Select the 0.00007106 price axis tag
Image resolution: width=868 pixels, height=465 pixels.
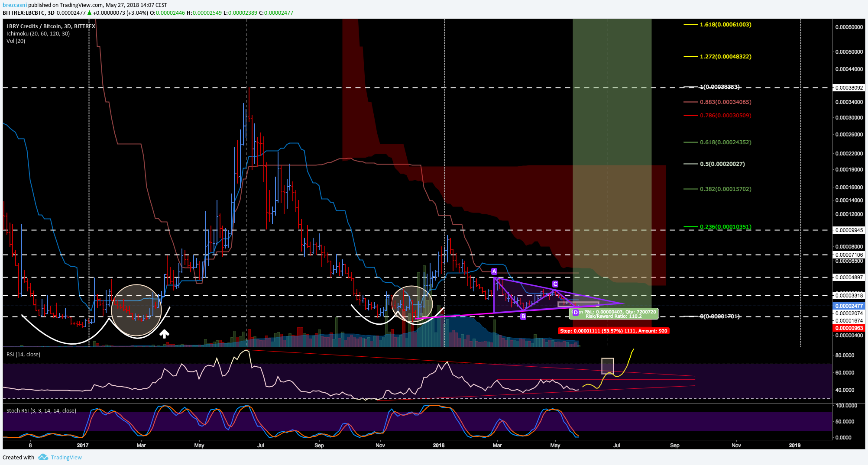[849, 255]
